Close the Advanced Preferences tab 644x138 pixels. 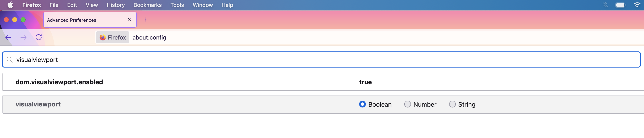click(129, 20)
